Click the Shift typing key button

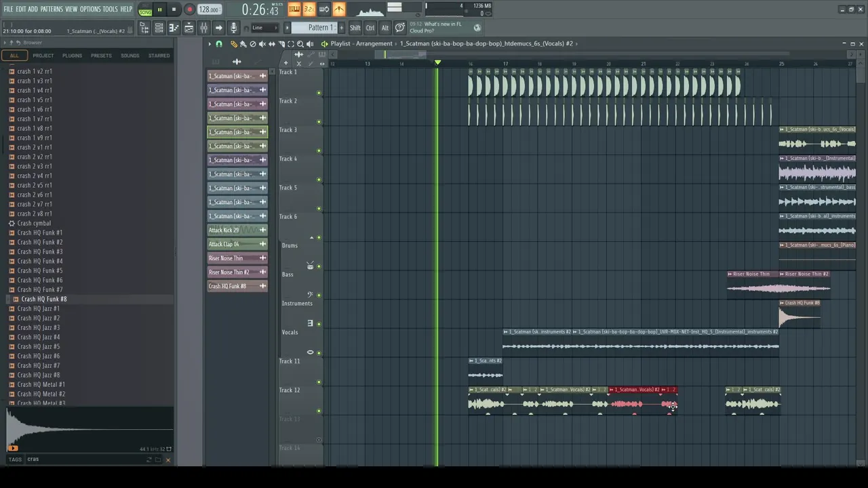355,28
